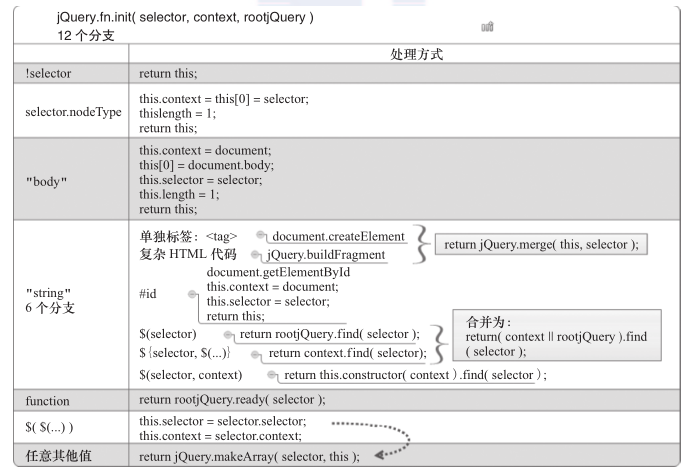Click the line thislength = 1;
The image size is (700, 474).
177,113
